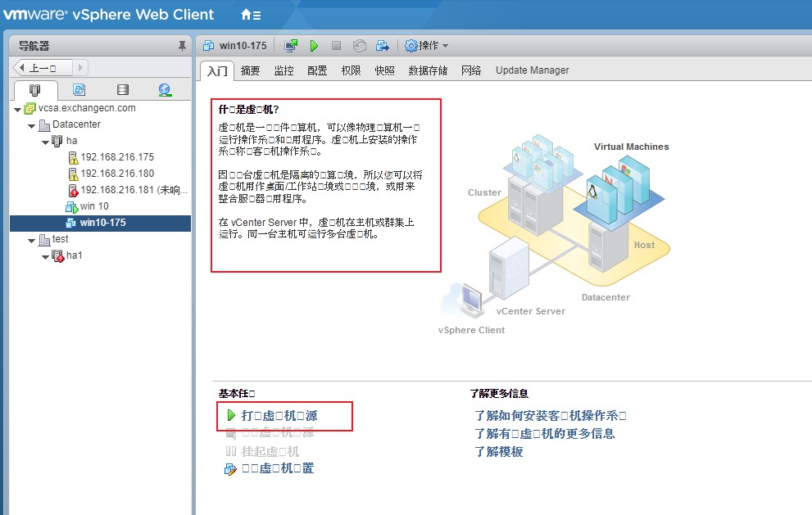Image resolution: width=812 pixels, height=515 pixels.
Task: Open the 入门 tab
Action: [x=217, y=70]
